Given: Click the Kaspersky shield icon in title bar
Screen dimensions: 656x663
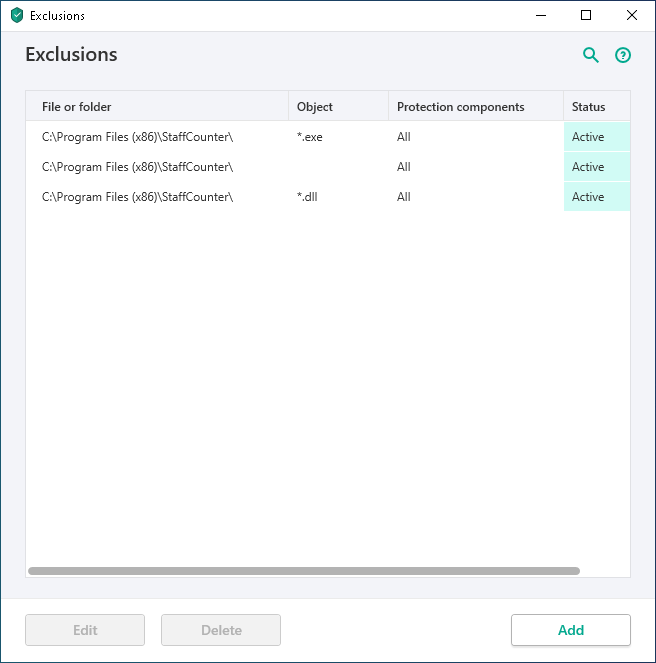Looking at the screenshot, I should [x=17, y=16].
